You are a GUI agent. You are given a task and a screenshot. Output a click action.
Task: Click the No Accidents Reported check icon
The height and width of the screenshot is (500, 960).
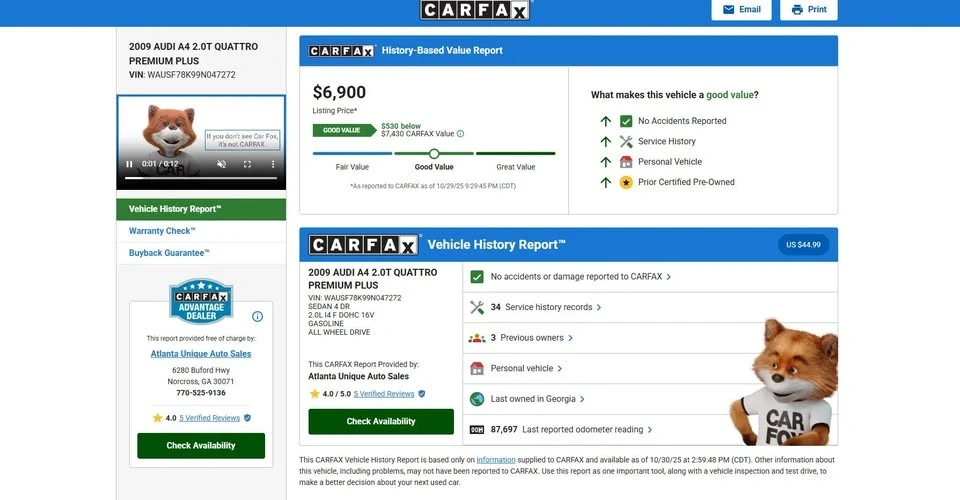pos(626,121)
